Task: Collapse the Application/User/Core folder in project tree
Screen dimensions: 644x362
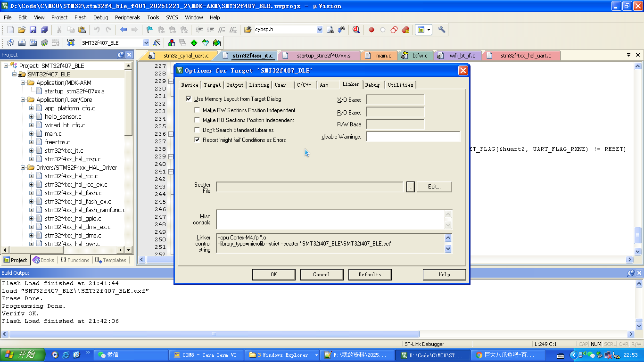Action: [23, 100]
